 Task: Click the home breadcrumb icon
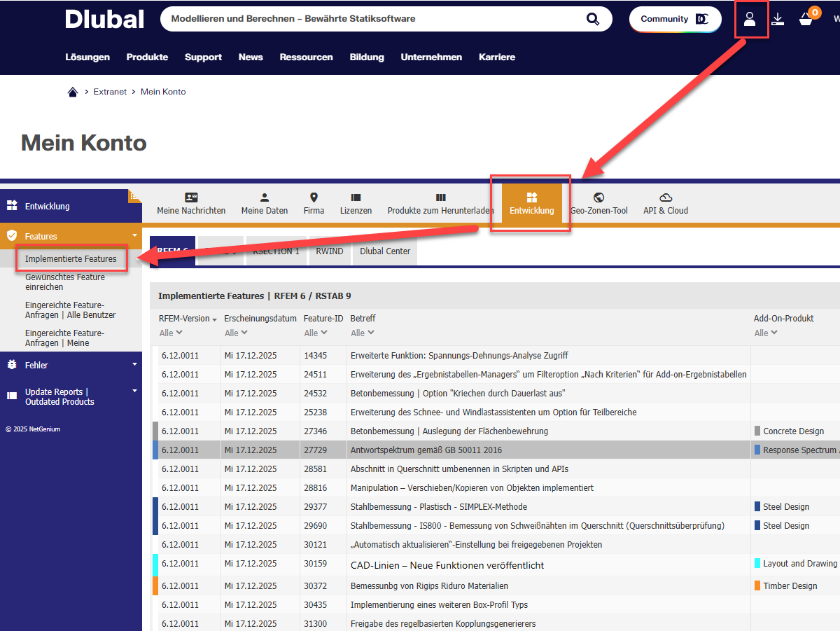[x=73, y=91]
